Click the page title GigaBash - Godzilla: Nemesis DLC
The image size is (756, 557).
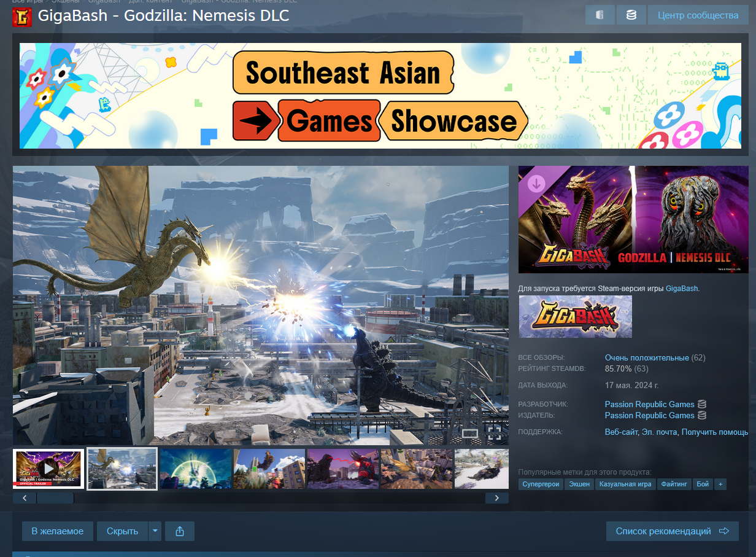pos(163,15)
